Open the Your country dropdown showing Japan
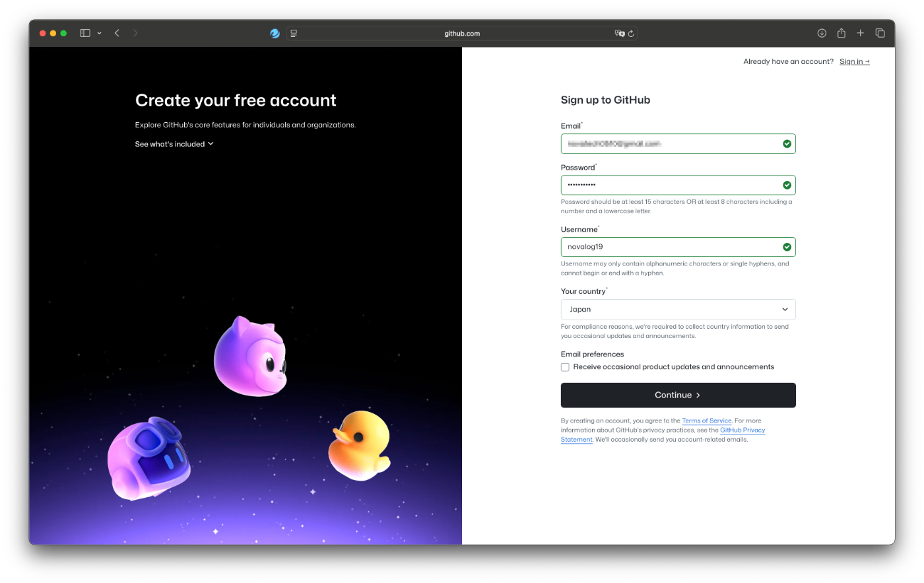Image resolution: width=924 pixels, height=583 pixels. [678, 309]
